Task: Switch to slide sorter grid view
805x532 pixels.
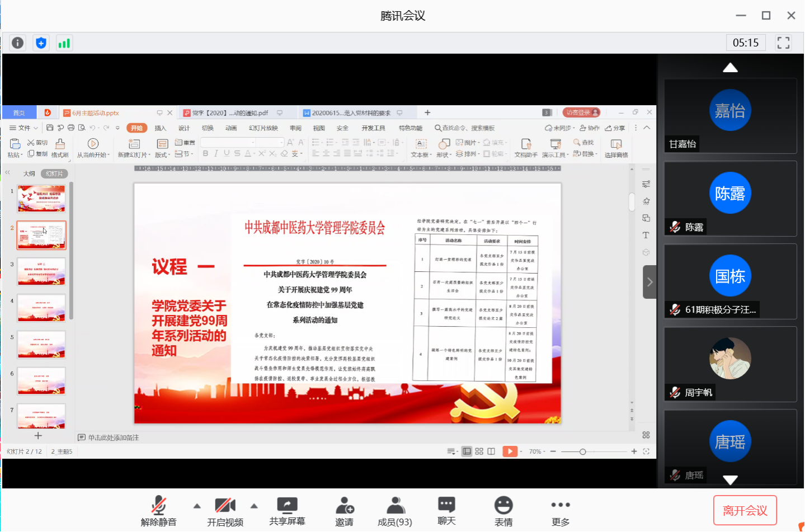Action: coord(479,451)
